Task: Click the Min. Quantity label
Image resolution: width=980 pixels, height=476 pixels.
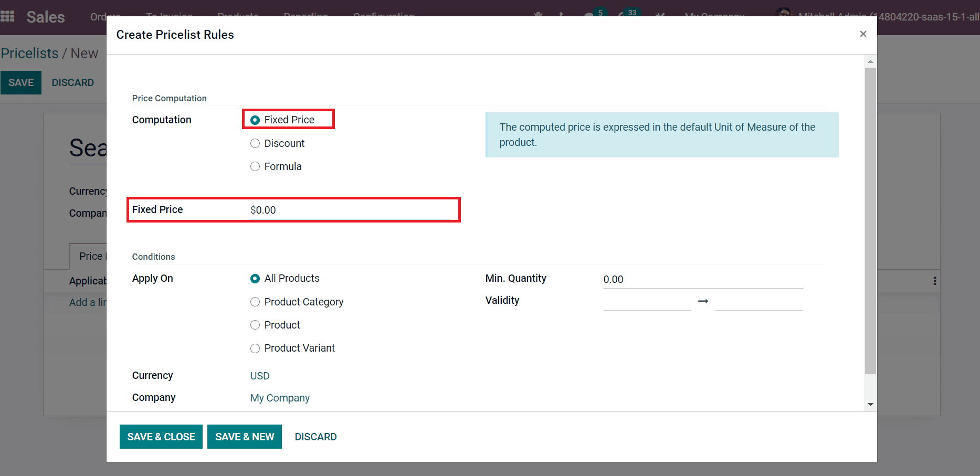Action: [x=516, y=278]
